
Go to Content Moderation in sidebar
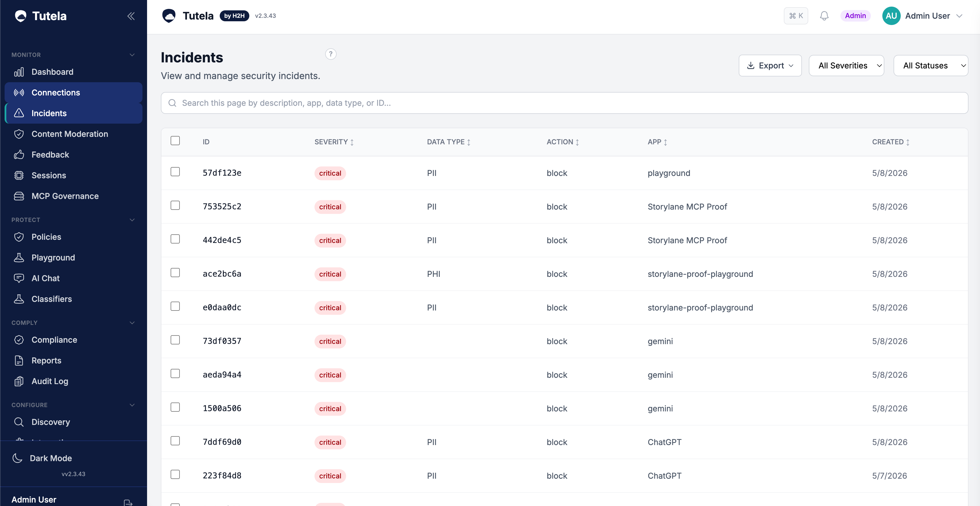[74, 134]
